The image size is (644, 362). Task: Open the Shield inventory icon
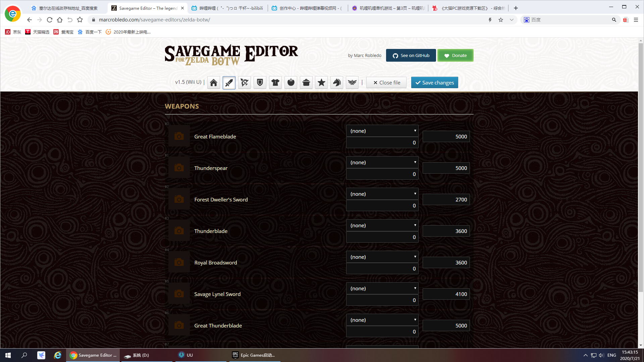point(260,83)
